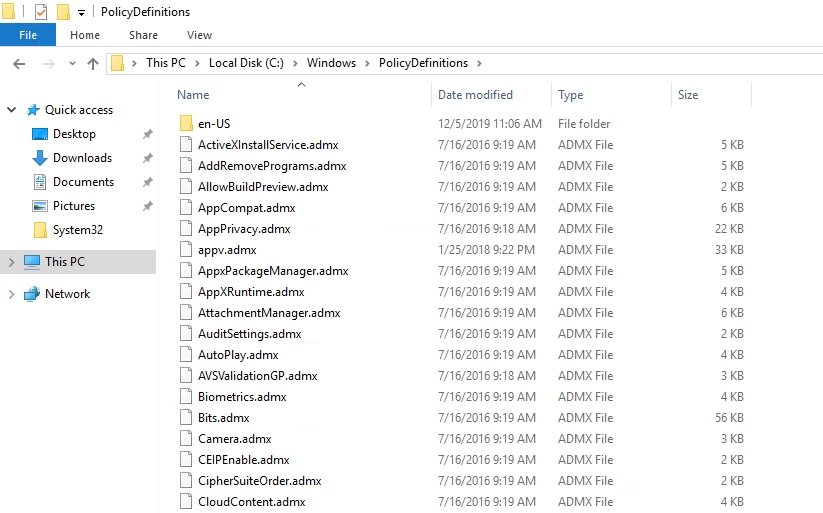
Task: Select AppPrivacy.admx file
Action: pos(244,229)
